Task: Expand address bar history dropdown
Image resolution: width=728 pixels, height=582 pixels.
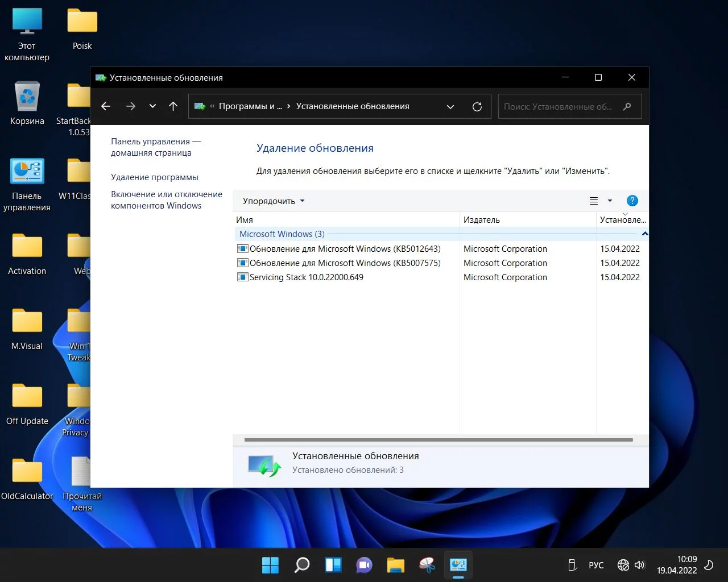Action: tap(450, 106)
